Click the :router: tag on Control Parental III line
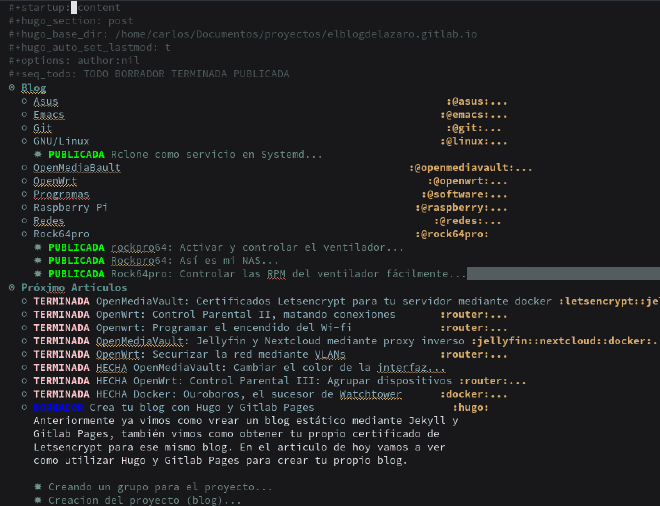 pos(483,381)
